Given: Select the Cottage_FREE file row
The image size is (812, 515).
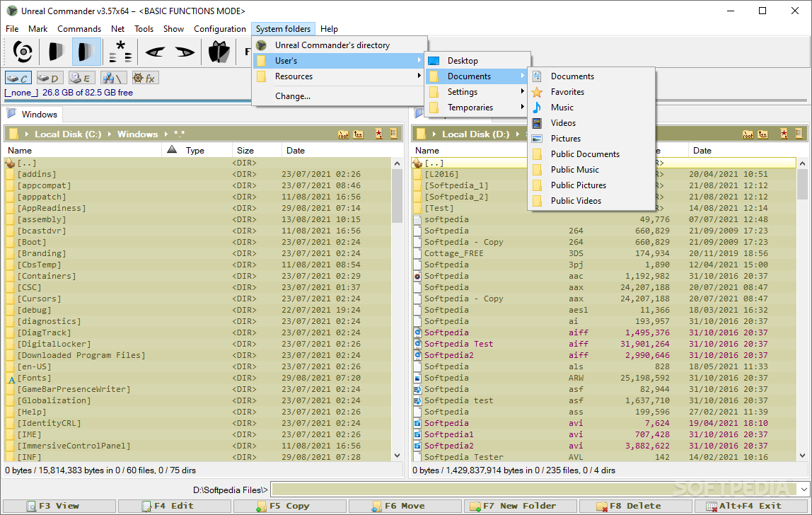Looking at the screenshot, I should (x=604, y=253).
